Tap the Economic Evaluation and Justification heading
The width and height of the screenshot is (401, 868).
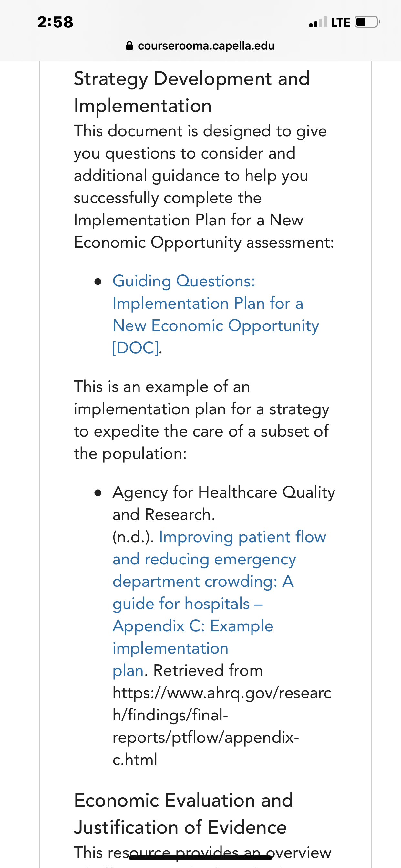click(183, 814)
